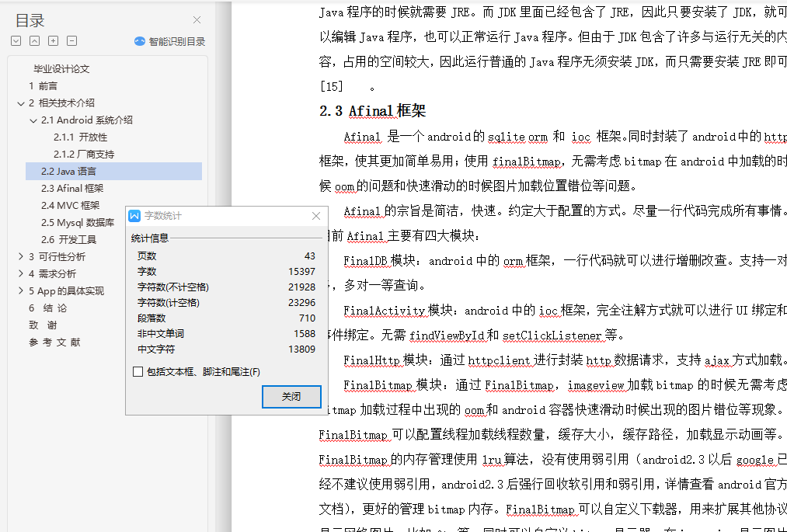Expand the 3 可行性分析 section

point(20,256)
